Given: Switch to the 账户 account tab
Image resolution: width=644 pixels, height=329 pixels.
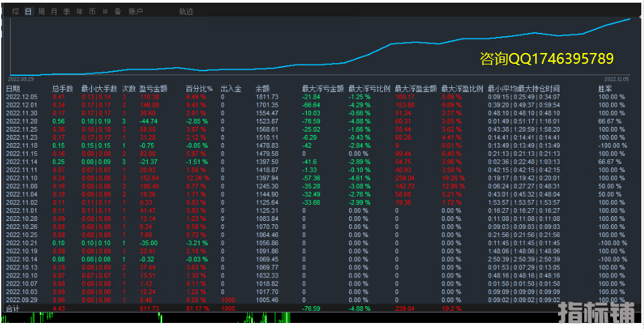Looking at the screenshot, I should coord(136,11).
